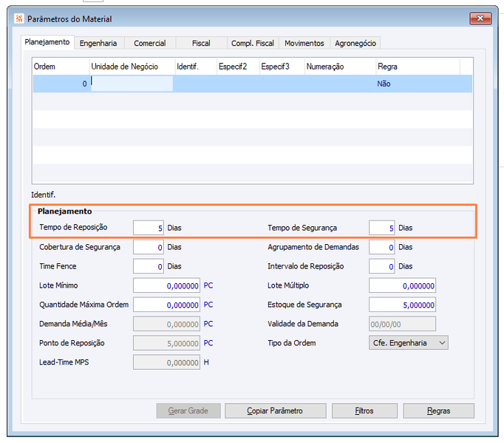
Task: Click the Intervalo de Reposição field
Action: [382, 266]
